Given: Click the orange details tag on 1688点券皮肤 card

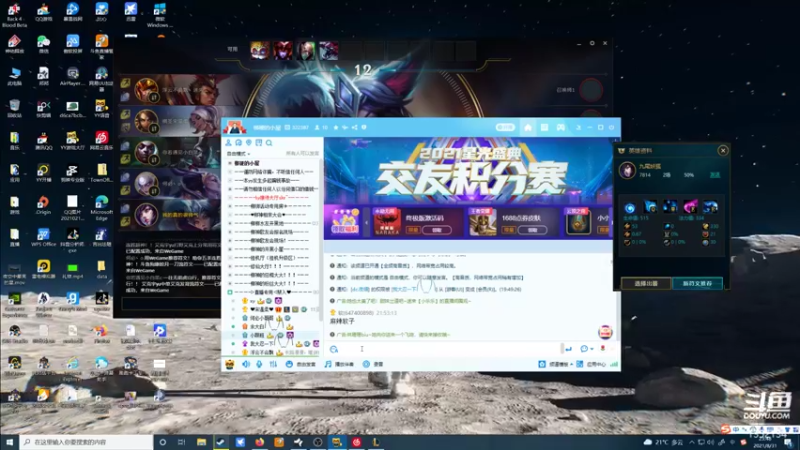Looking at the screenshot, I should pos(509,230).
